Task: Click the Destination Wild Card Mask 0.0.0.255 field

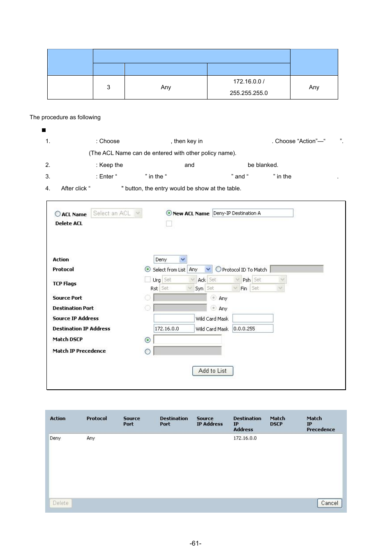Action: pos(253,328)
